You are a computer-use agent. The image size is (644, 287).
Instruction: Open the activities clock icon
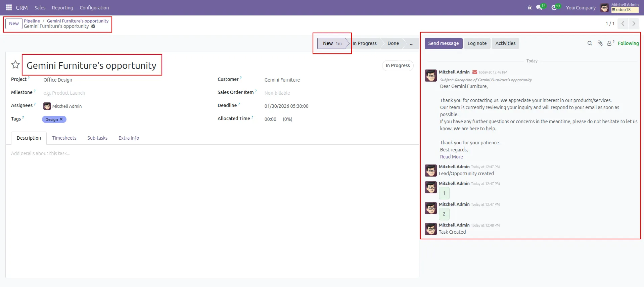tap(554, 8)
